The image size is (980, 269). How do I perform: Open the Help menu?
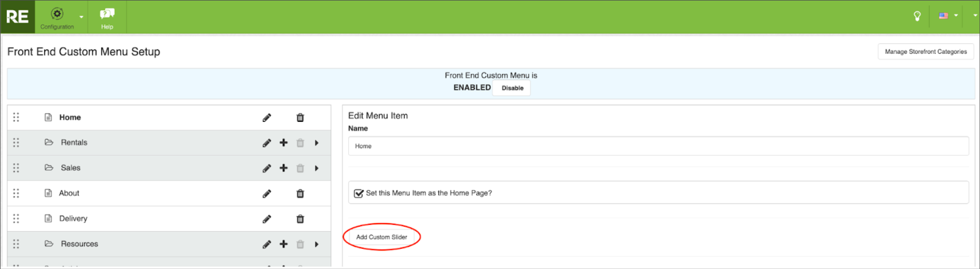point(107,17)
